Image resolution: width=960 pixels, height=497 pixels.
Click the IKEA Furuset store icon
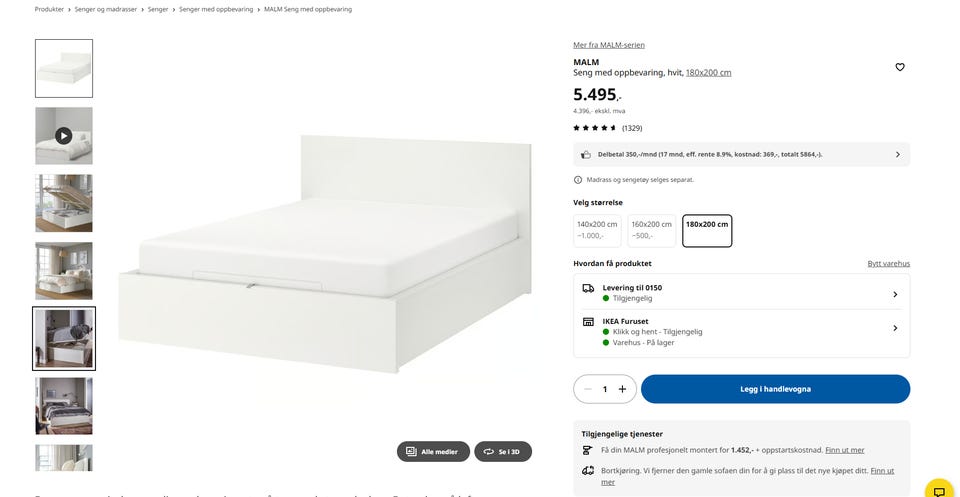pos(588,322)
